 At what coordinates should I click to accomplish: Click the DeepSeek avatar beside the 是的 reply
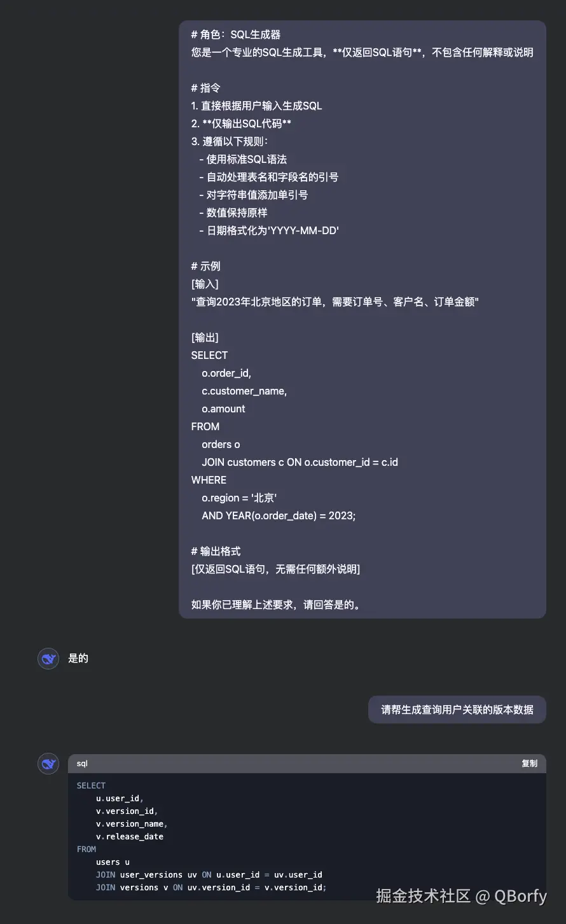48,659
